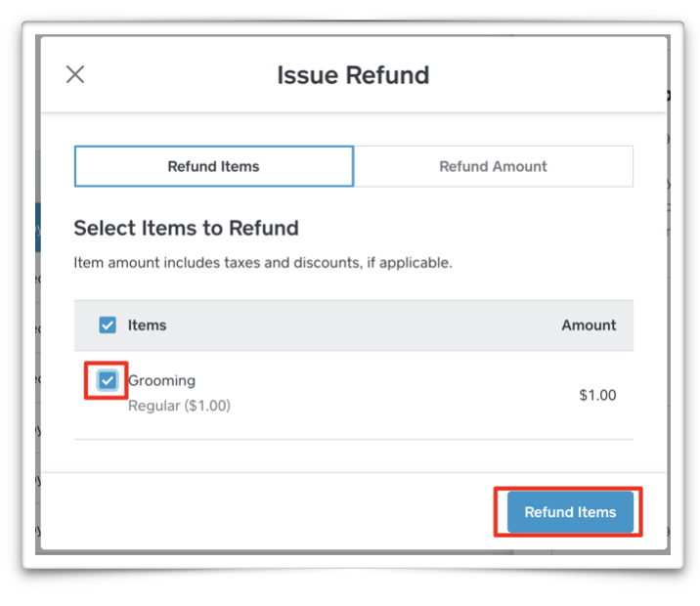
Task: Uncheck the Grooming item checkbox
Action: pyautogui.click(x=108, y=380)
